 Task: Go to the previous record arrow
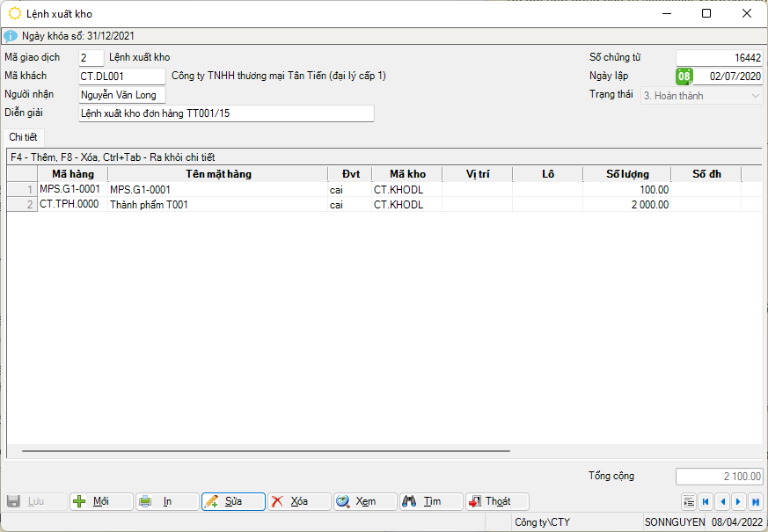(x=722, y=501)
